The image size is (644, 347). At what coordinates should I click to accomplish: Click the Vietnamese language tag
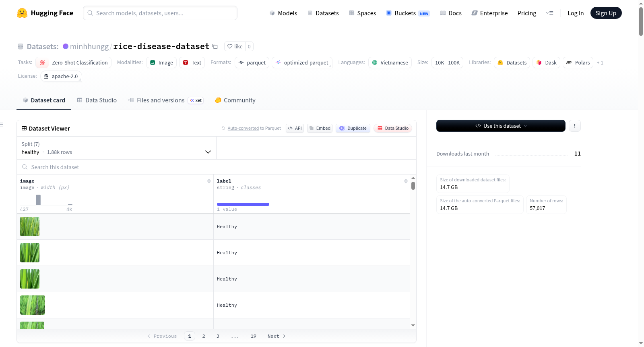pyautogui.click(x=390, y=62)
